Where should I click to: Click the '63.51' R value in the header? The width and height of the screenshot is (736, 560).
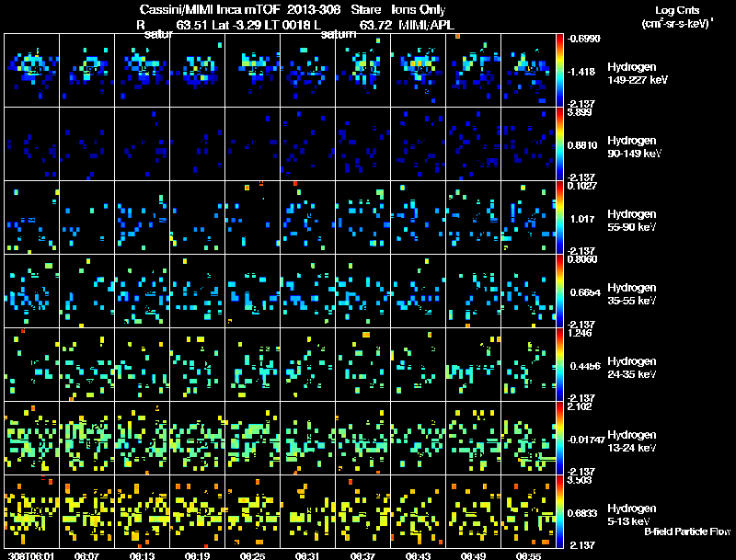click(192, 25)
